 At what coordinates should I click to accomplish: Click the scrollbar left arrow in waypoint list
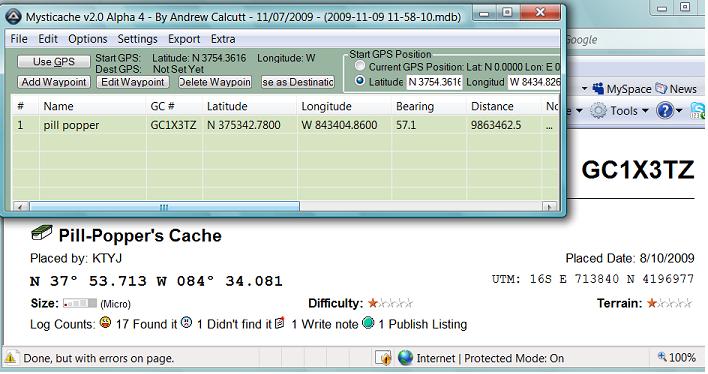(20, 207)
